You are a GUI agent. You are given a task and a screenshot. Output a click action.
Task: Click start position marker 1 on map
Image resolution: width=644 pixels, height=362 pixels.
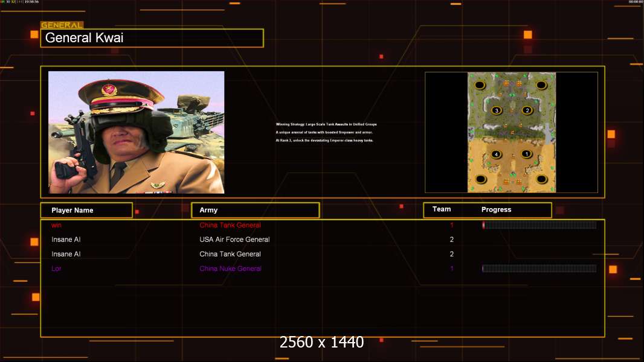point(526,154)
